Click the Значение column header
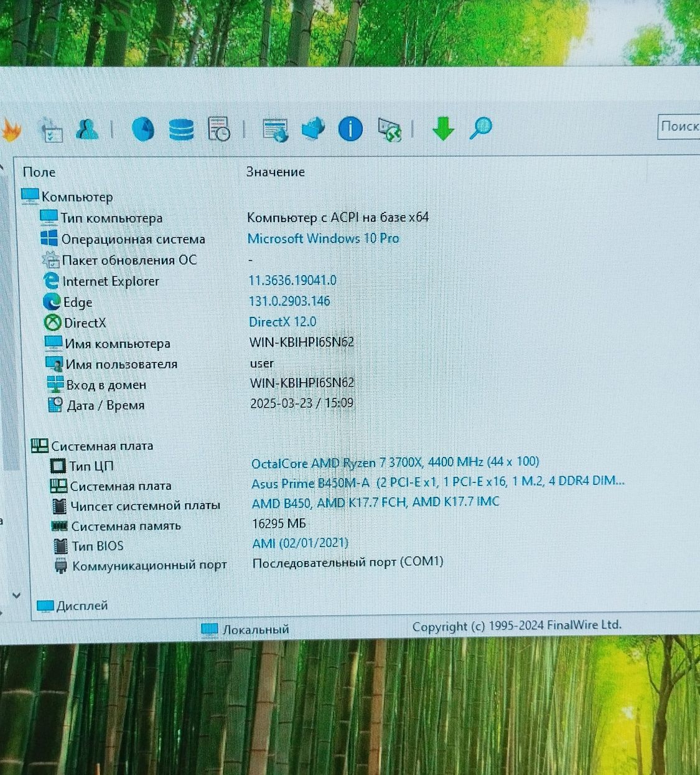Screen dimensions: 700x775 click(275, 172)
